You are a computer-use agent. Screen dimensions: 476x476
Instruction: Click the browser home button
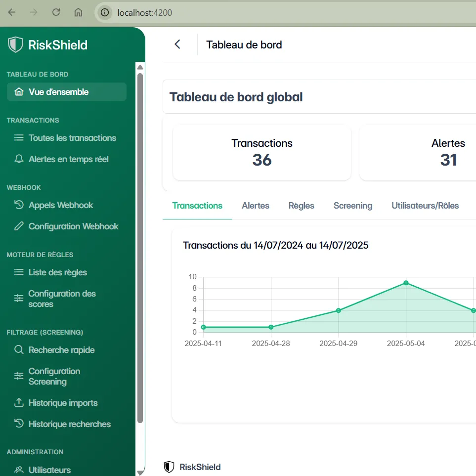[78, 12]
